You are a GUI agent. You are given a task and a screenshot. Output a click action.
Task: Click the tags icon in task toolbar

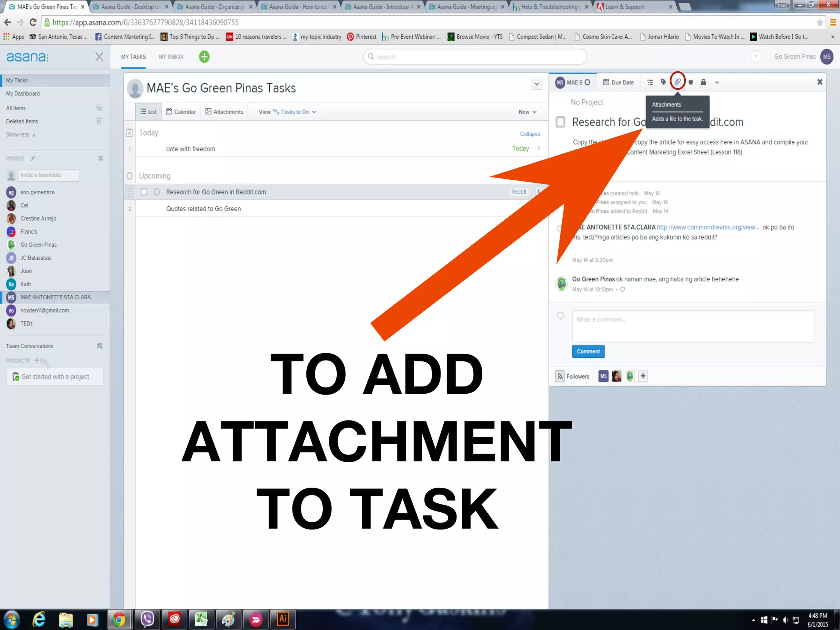[x=663, y=82]
